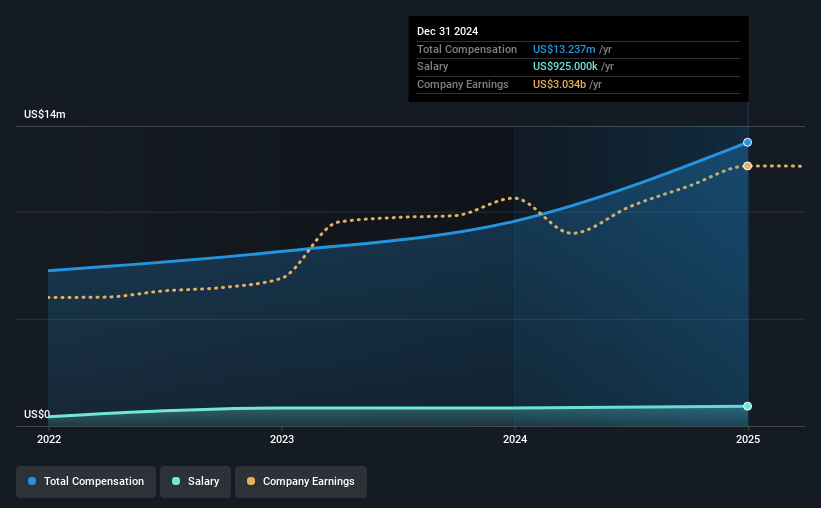Click the US$925.000k salary value
The width and height of the screenshot is (821, 508).
[565, 67]
